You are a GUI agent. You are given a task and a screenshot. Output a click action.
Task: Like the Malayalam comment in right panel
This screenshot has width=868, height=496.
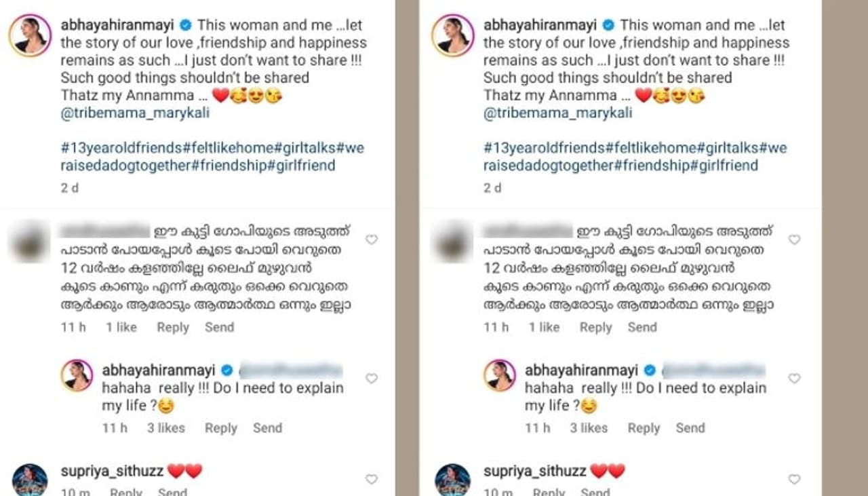pos(794,240)
